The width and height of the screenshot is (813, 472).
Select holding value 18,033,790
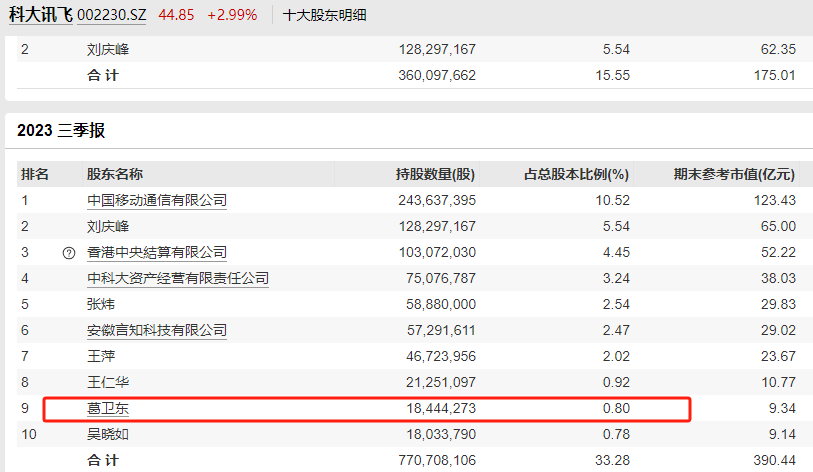tap(441, 434)
